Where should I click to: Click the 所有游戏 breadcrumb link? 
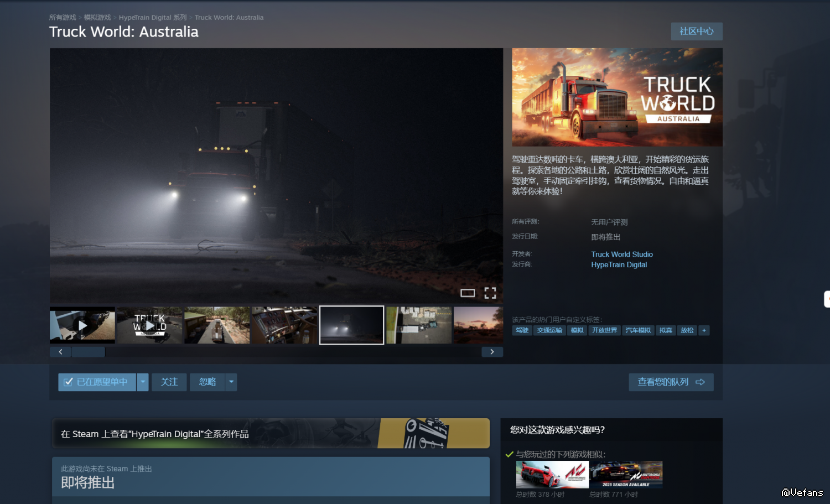point(63,18)
